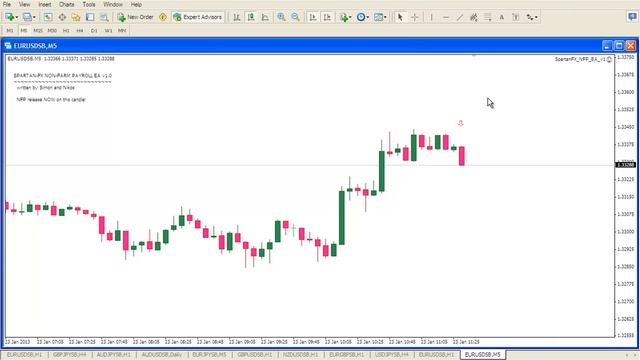Switch timeframe to H4
This screenshot has width=640, height=360.
[x=80, y=31]
